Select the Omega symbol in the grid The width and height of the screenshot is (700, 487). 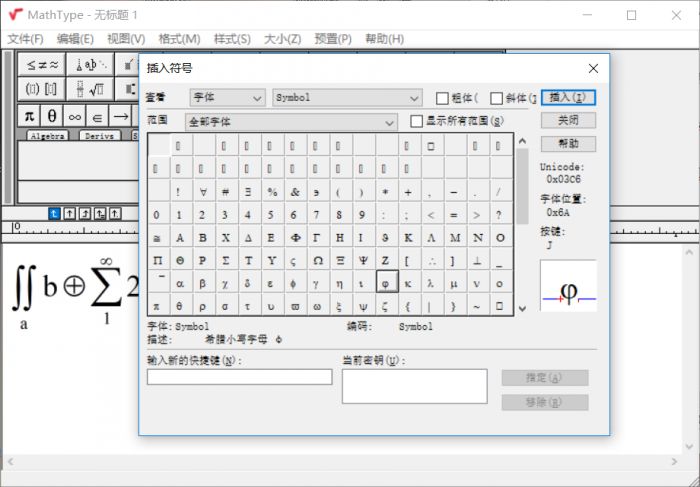(x=317, y=261)
